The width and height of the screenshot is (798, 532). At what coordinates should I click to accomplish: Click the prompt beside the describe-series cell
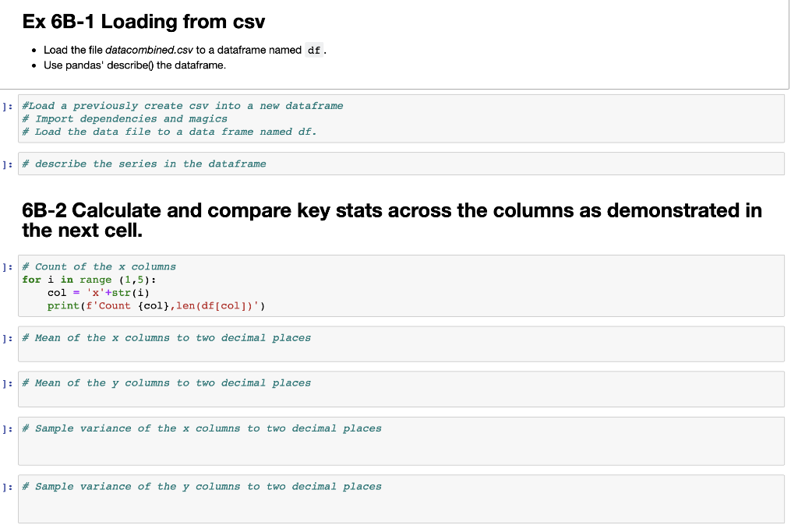coord(8,164)
